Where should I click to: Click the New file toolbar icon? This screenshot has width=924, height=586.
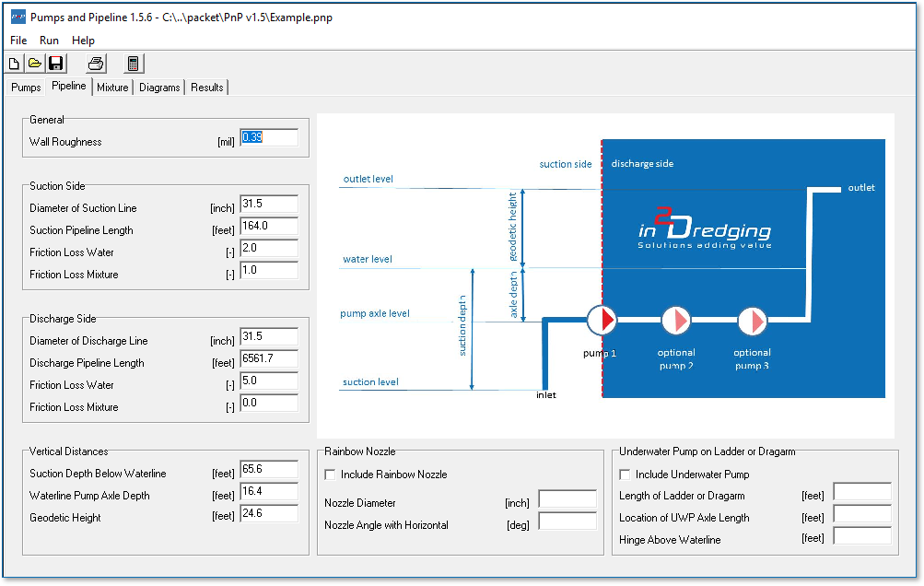pos(14,63)
